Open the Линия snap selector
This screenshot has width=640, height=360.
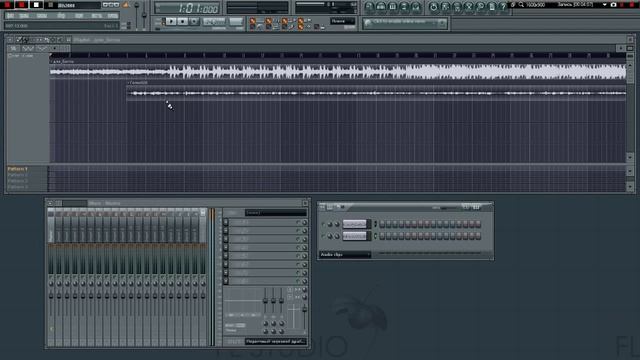click(342, 21)
